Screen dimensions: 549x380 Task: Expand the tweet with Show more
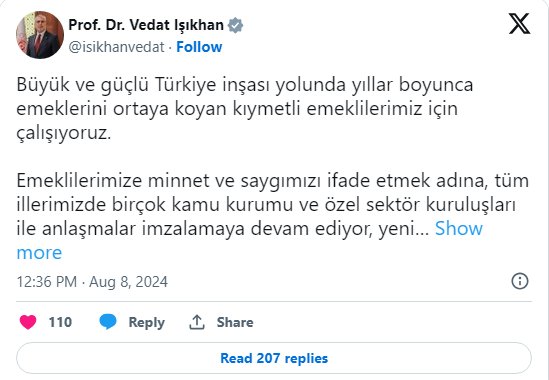[x=250, y=240]
